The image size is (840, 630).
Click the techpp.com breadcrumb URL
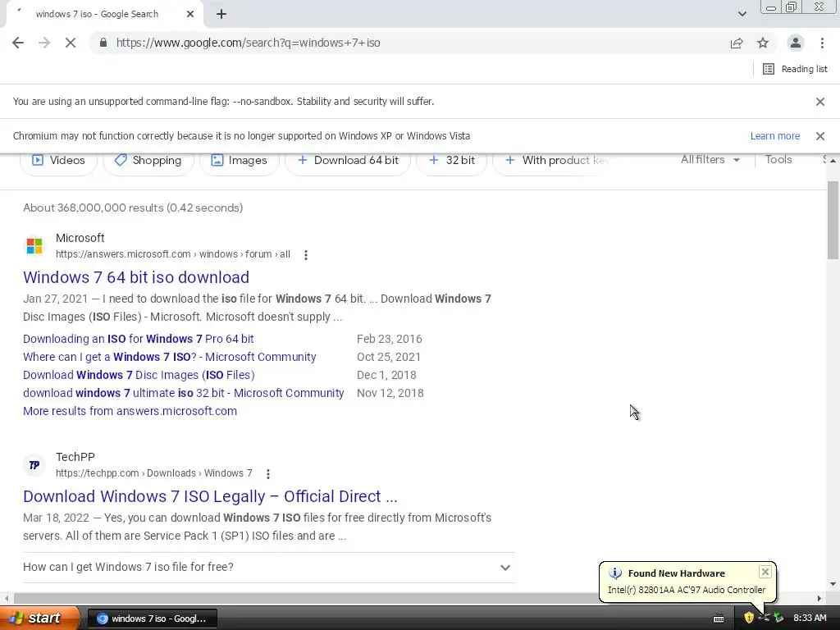coord(153,473)
